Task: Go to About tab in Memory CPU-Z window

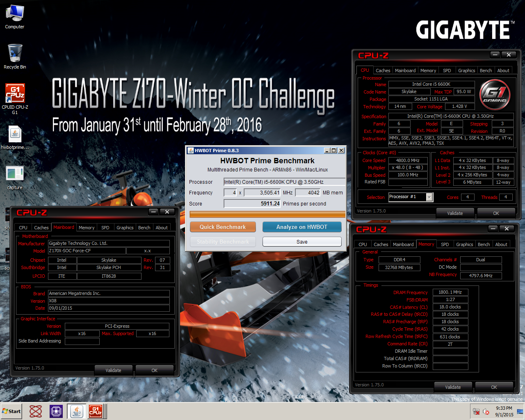Action: click(x=501, y=244)
